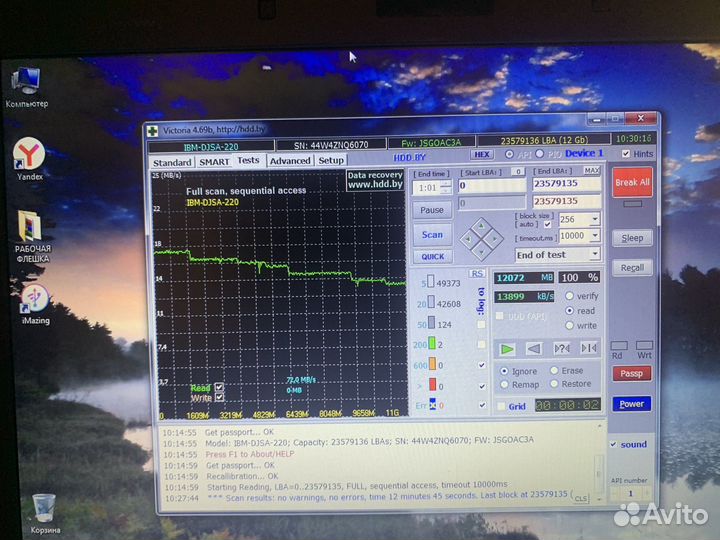
Task: Open the End of test dropdown
Action: tap(595, 254)
